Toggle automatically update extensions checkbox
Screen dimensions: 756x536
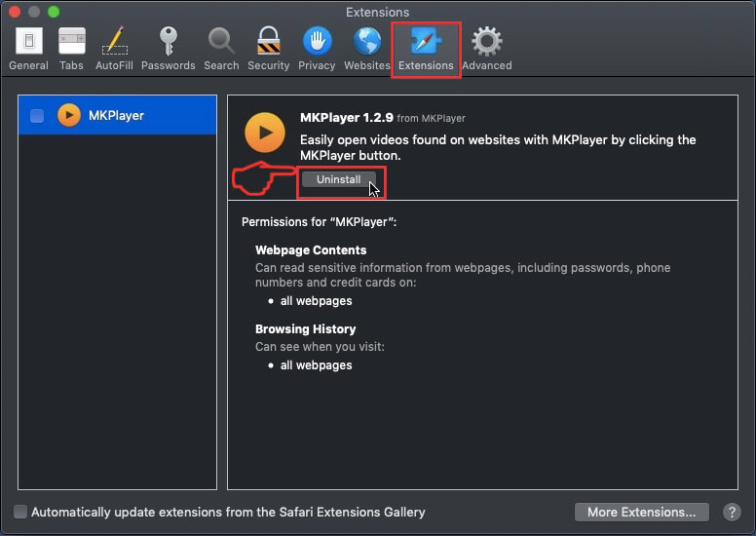pos(20,512)
